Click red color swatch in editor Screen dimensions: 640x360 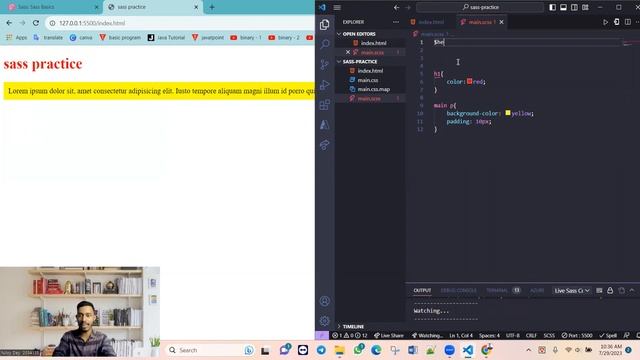(469, 81)
